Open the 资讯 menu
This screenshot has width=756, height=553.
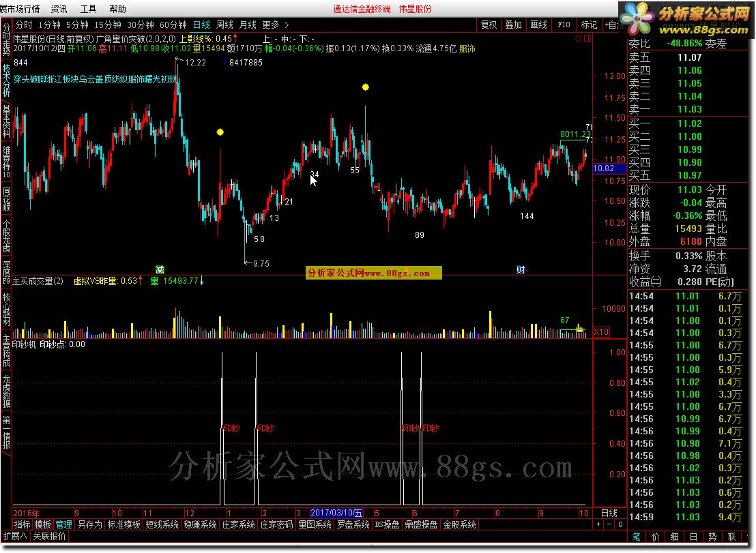tap(59, 9)
